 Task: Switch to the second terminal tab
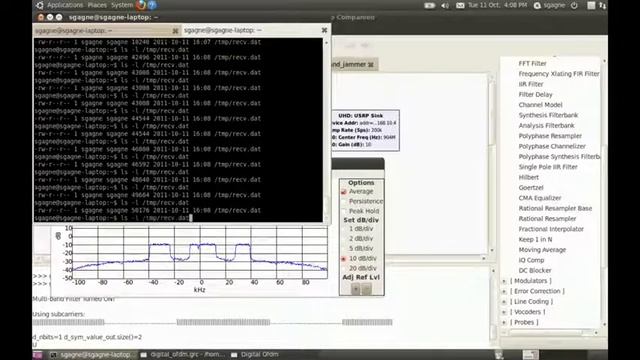coord(256,30)
